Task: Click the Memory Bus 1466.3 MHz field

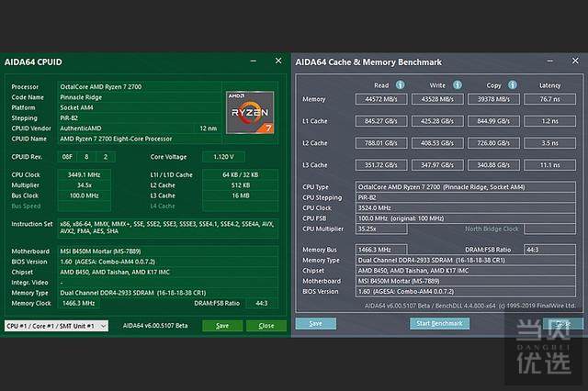Action: click(381, 250)
